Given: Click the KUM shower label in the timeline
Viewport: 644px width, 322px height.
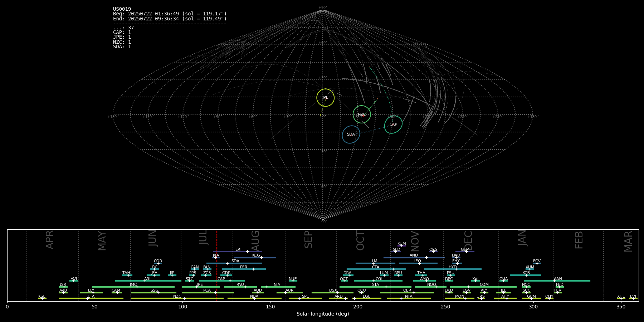Looking at the screenshot, I should [402, 244].
